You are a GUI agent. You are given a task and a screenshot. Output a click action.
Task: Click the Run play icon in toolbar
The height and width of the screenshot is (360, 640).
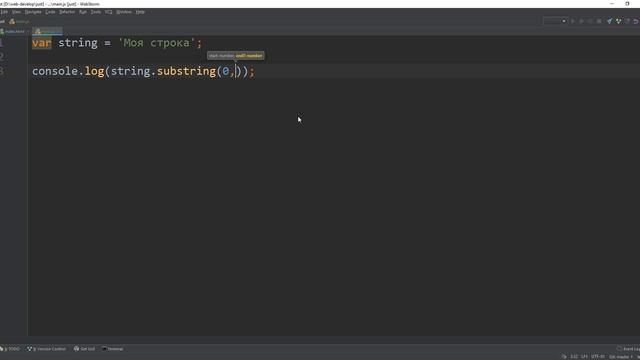coord(573,21)
